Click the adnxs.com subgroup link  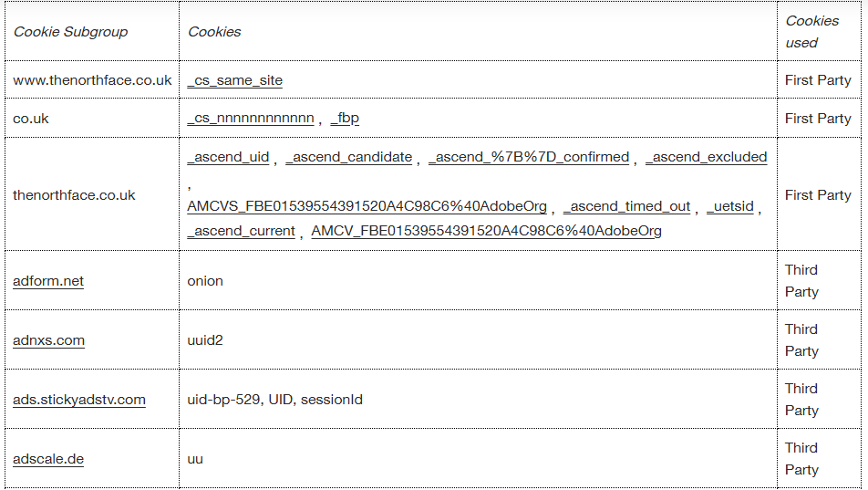(x=48, y=340)
